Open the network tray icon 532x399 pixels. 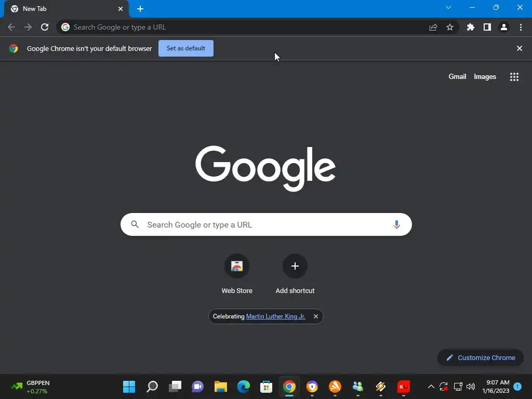[458, 387]
